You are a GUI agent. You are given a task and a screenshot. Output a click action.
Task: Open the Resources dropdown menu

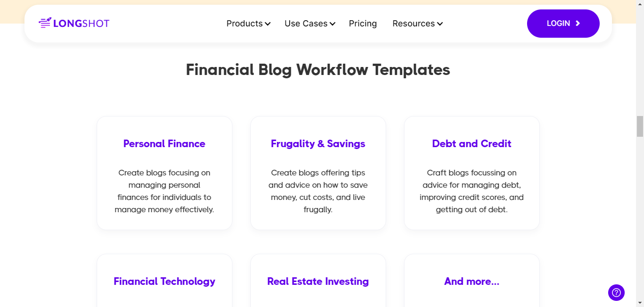coord(417,24)
